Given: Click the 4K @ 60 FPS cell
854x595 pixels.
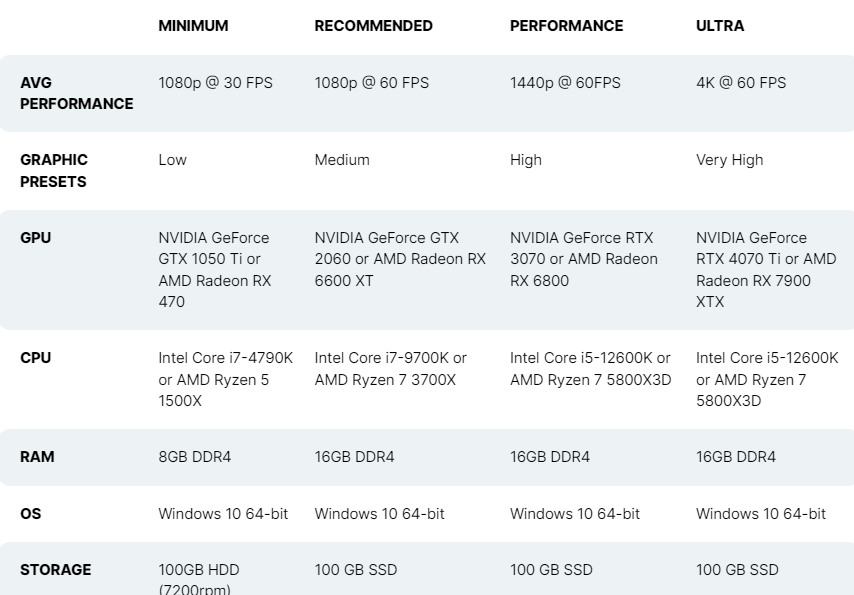Looking at the screenshot, I should pos(741,83).
